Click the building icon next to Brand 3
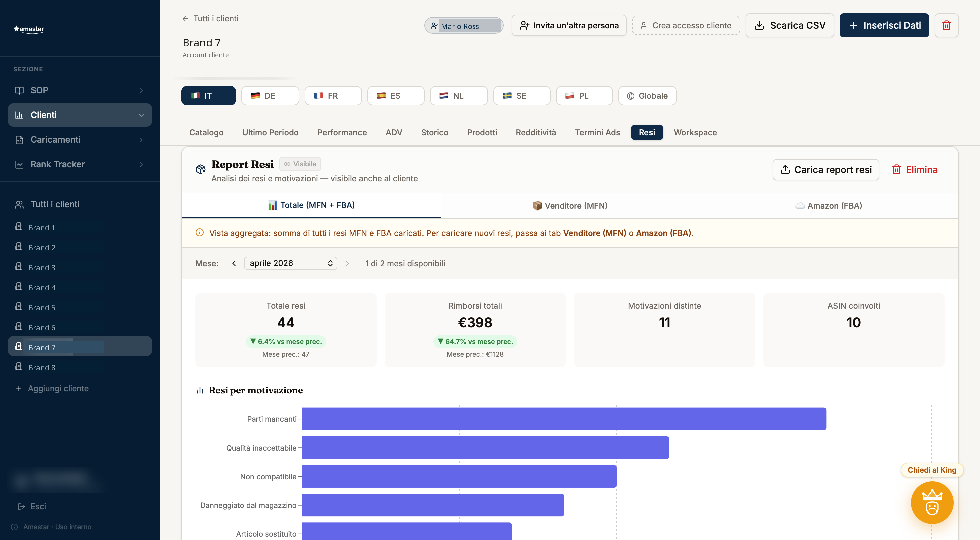980x540 pixels. [19, 266]
